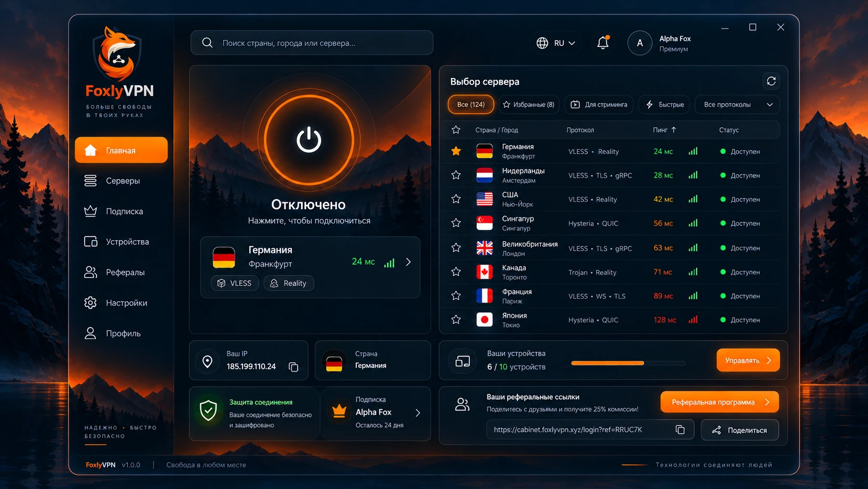
Task: Favorite the Япония Токио server
Action: 456,320
